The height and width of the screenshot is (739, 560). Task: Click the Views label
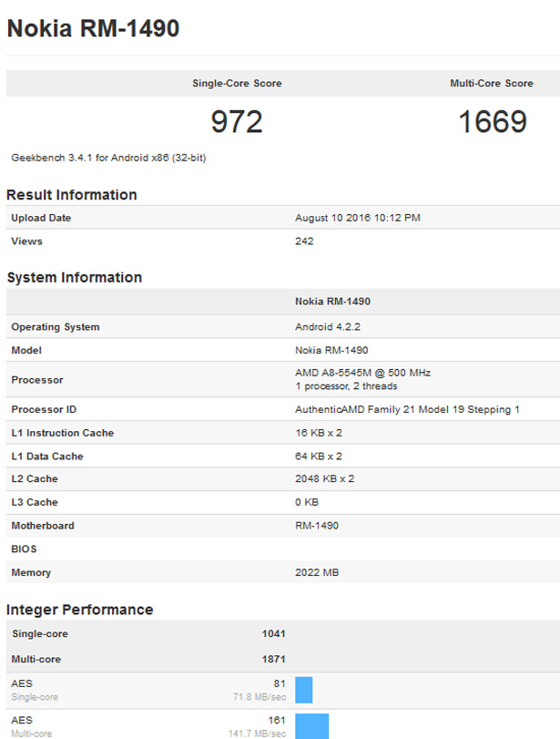(x=26, y=241)
